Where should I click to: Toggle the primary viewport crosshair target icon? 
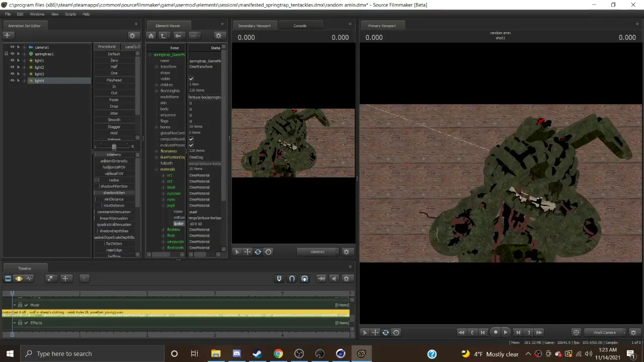pyautogui.click(x=576, y=332)
